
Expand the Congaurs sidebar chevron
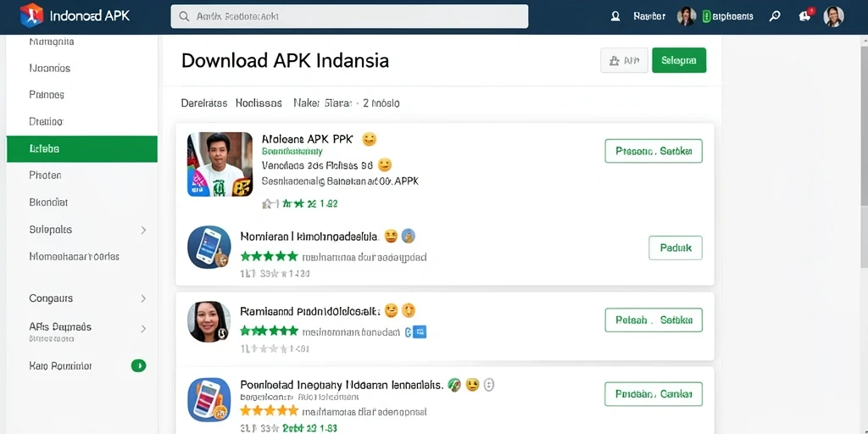(x=143, y=298)
